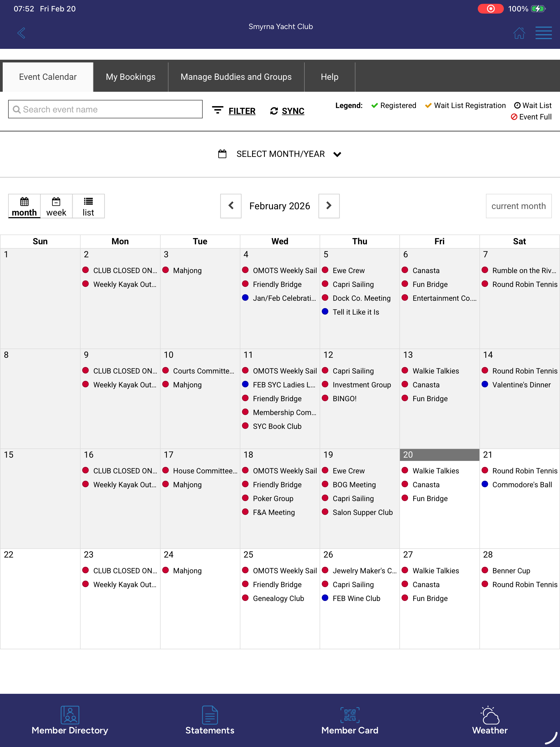The image size is (560, 747).
Task: Open Poker Group event on Feb 18
Action: point(273,498)
